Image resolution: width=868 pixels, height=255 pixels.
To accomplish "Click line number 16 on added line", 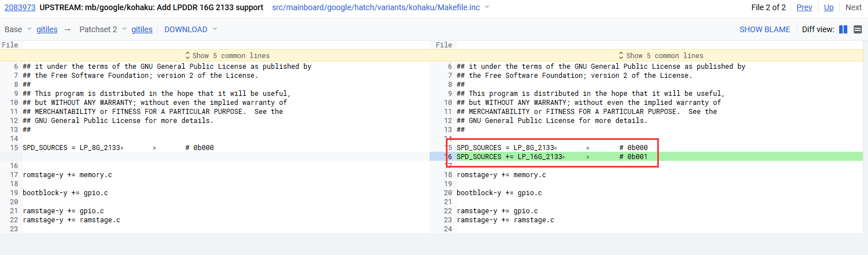I will pyautogui.click(x=449, y=157).
